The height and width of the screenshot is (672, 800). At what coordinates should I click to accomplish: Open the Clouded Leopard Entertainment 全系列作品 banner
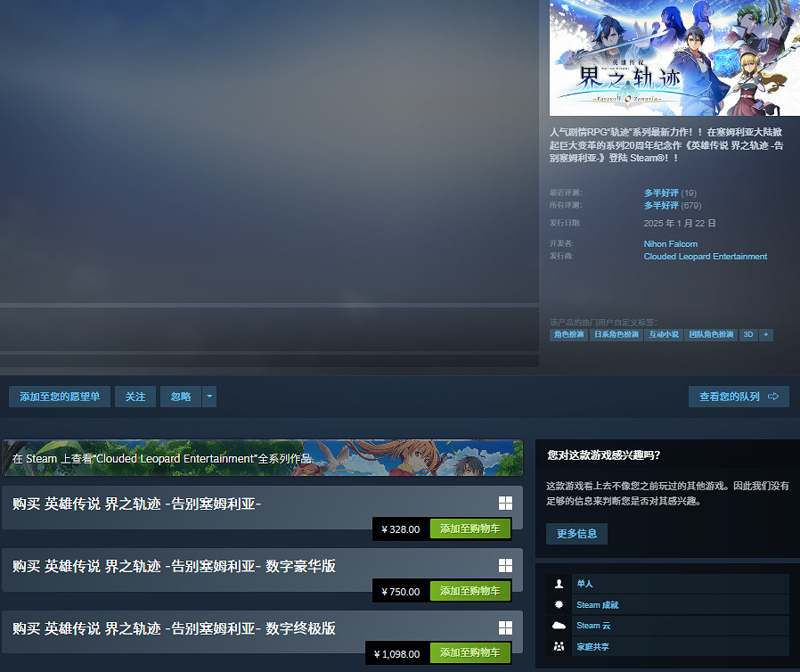coord(262,458)
